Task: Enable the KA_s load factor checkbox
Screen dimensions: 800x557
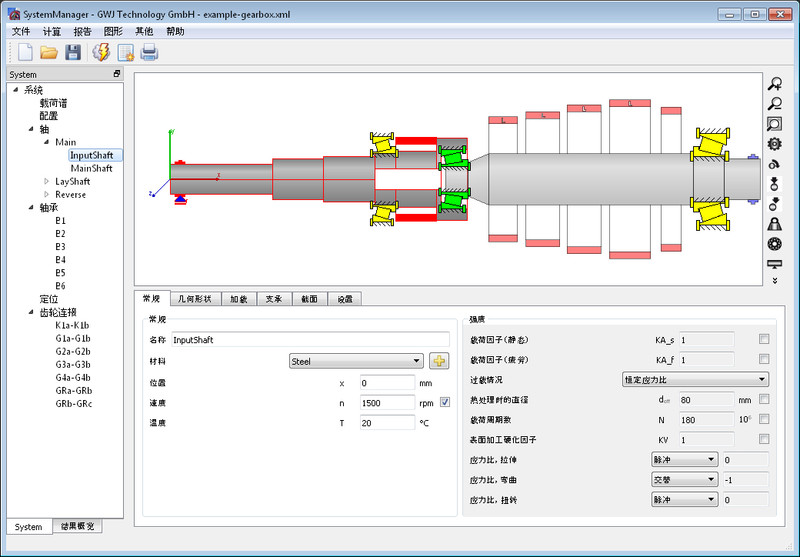Action: pos(764,339)
